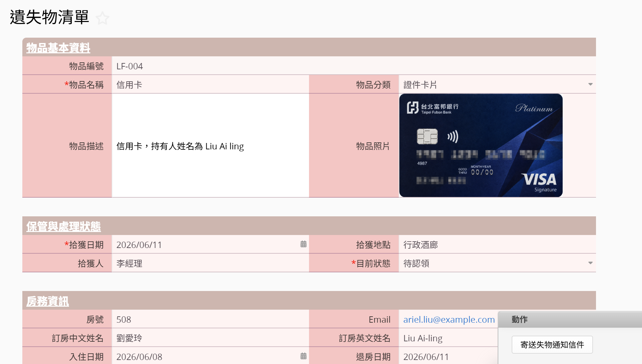
Task: Select the 待認領 status value
Action: pos(416,263)
